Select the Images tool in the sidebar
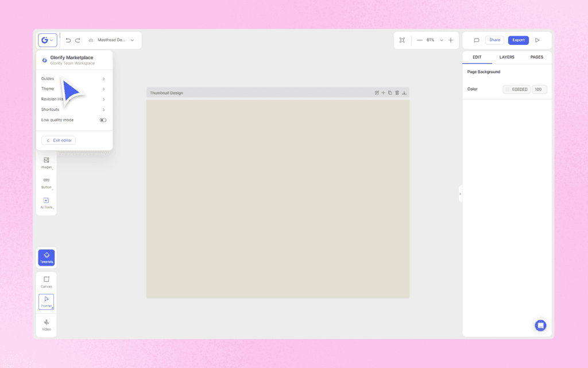Image resolution: width=588 pixels, height=368 pixels. pyautogui.click(x=46, y=163)
